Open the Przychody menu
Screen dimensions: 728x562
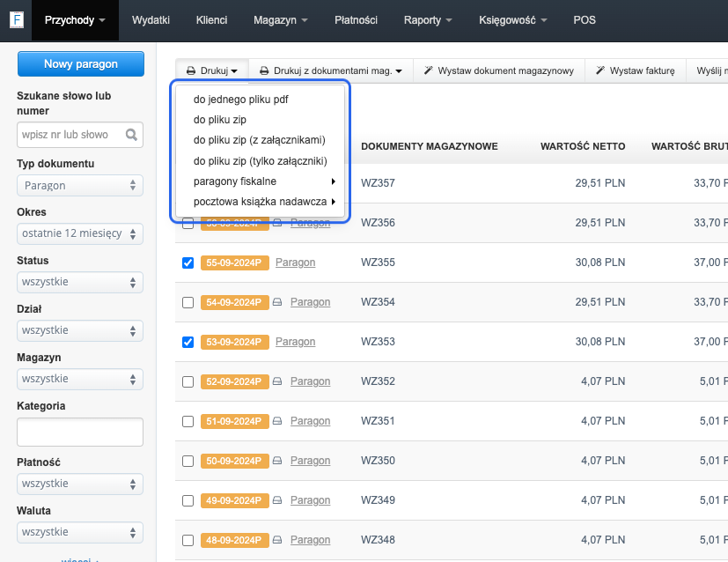[75, 20]
